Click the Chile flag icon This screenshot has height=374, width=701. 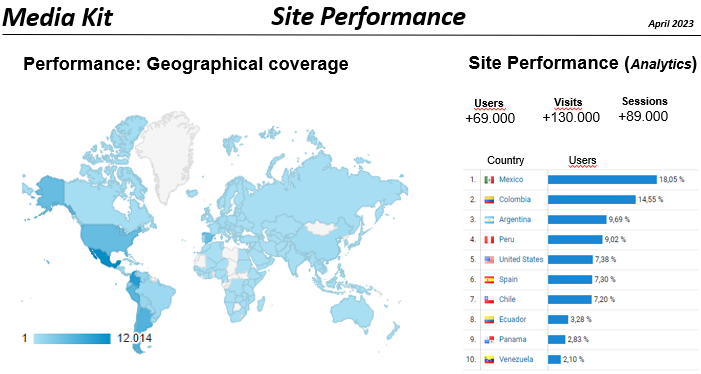click(x=489, y=300)
